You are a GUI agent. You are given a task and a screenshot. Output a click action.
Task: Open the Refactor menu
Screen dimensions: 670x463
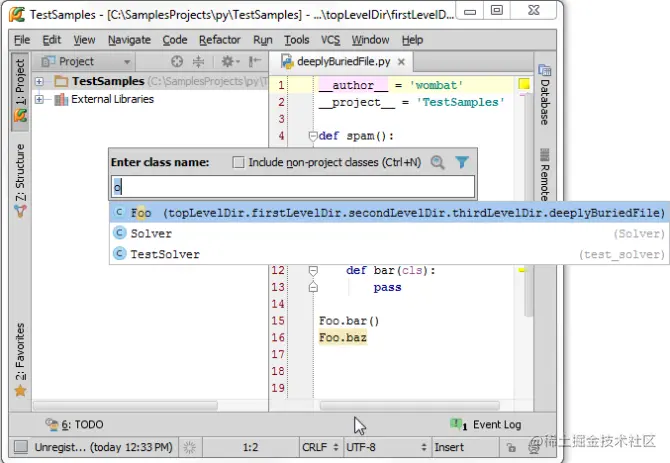tap(220, 40)
